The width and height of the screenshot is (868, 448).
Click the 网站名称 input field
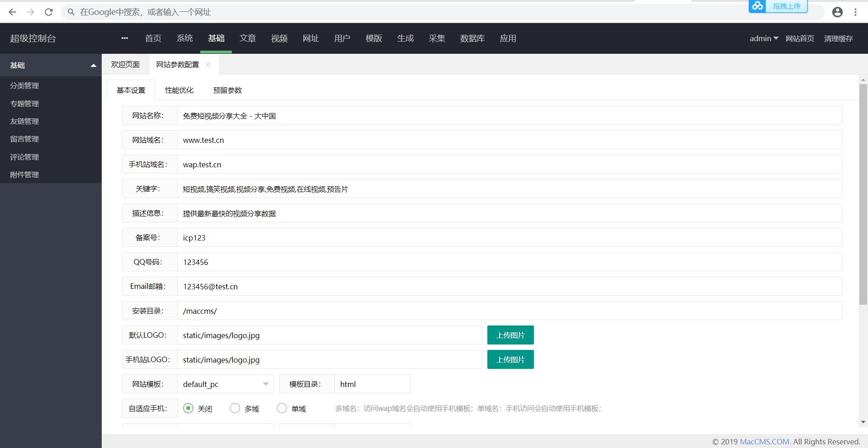pyautogui.click(x=510, y=115)
